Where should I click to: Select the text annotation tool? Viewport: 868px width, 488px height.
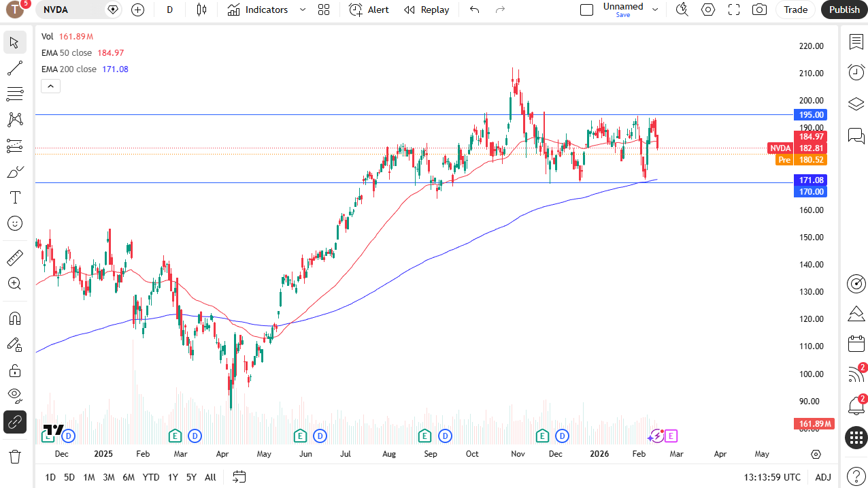[15, 197]
